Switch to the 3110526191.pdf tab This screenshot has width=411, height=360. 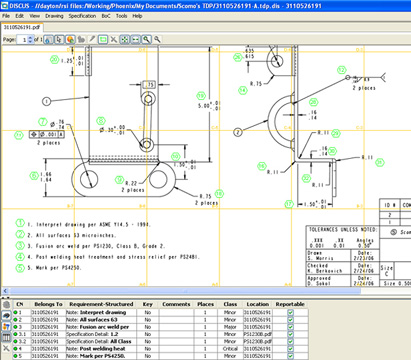[22, 27]
